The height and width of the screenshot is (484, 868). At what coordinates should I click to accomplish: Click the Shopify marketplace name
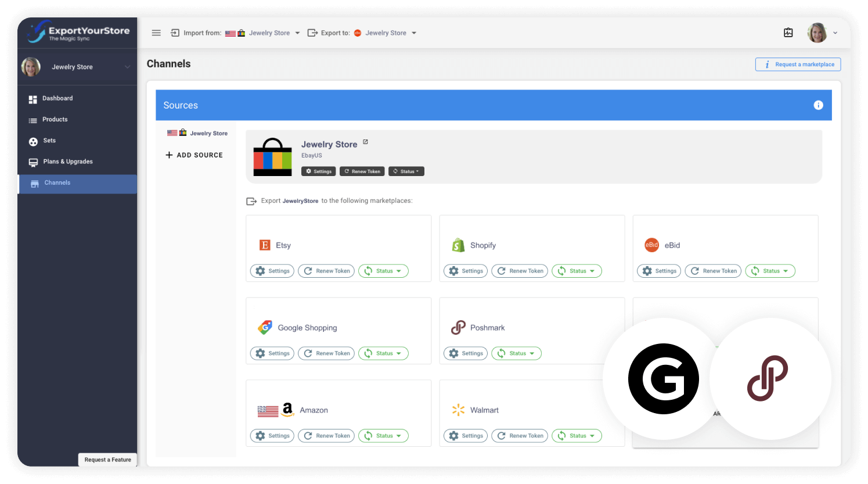coord(483,245)
